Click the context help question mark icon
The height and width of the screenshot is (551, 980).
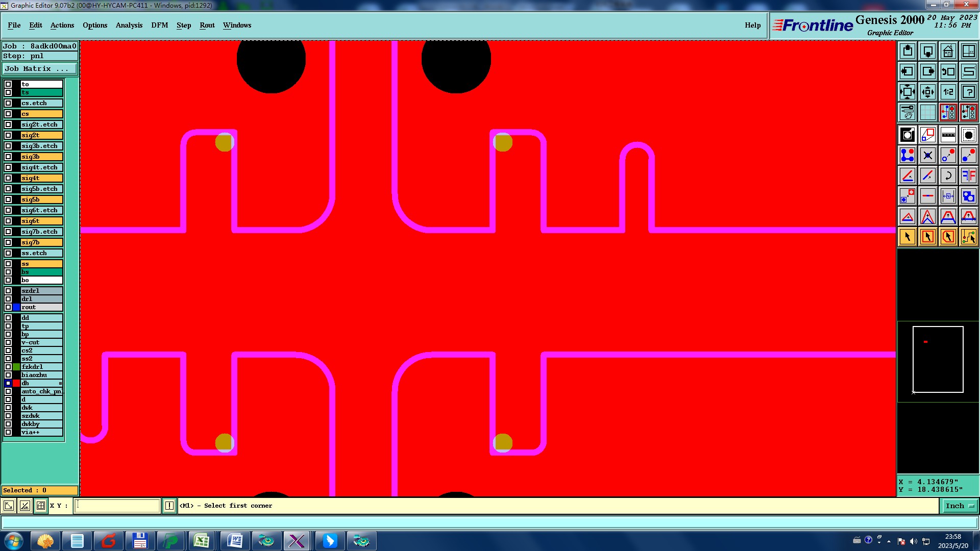pos(968,92)
